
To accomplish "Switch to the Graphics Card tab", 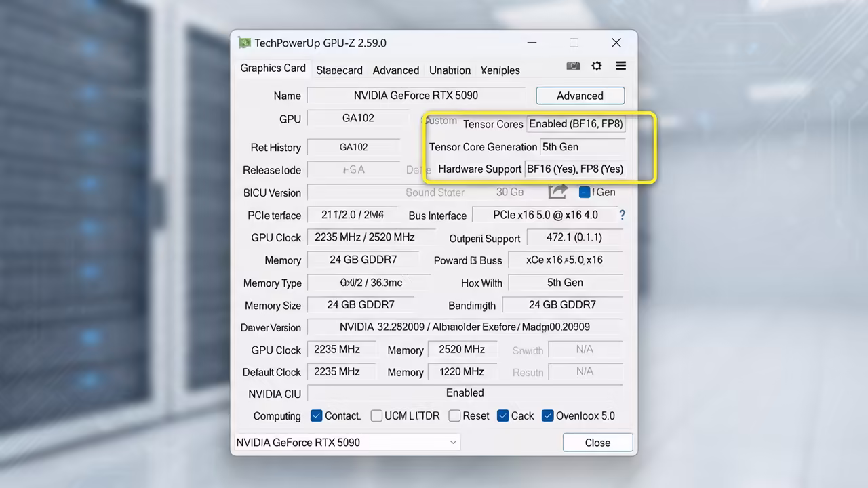I will 273,68.
